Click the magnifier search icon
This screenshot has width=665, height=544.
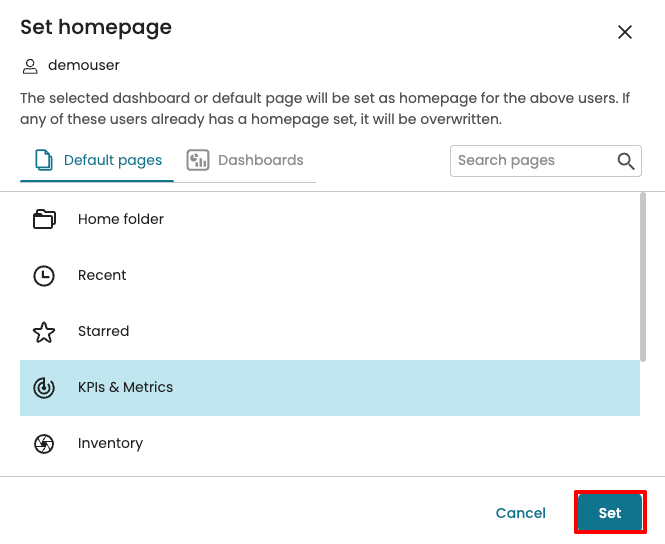626,161
